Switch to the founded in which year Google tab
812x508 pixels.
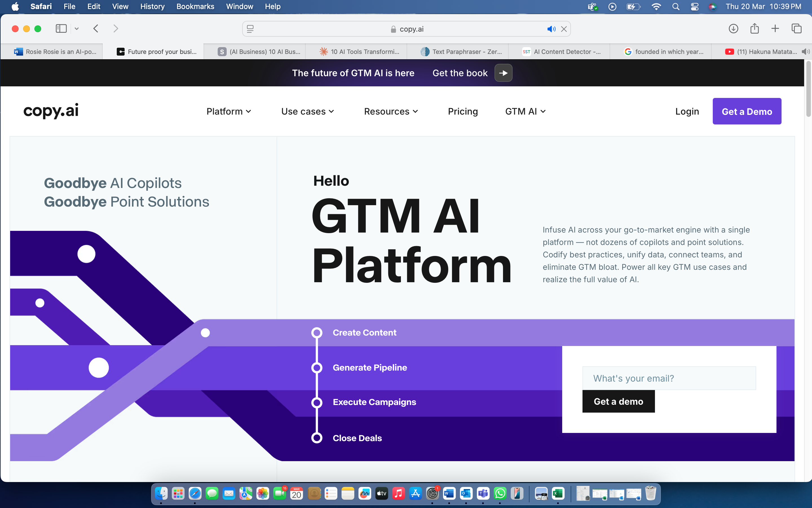(x=660, y=51)
